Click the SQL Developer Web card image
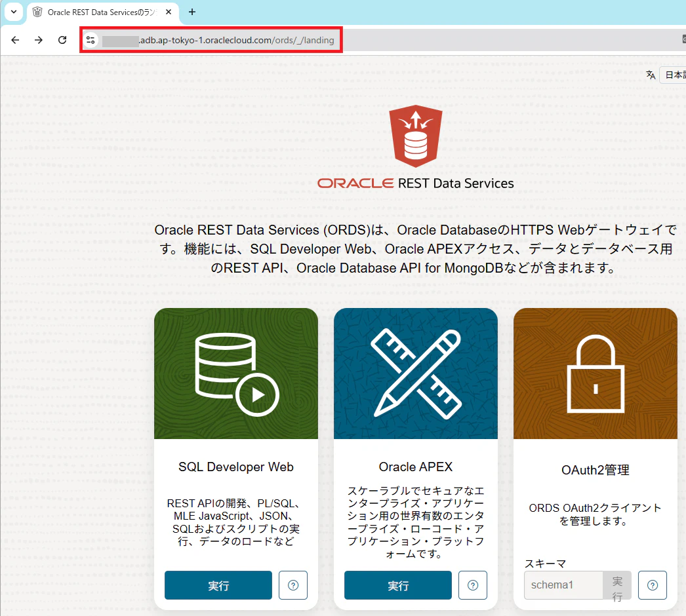Viewport: 686px width, 616px height. click(x=236, y=374)
